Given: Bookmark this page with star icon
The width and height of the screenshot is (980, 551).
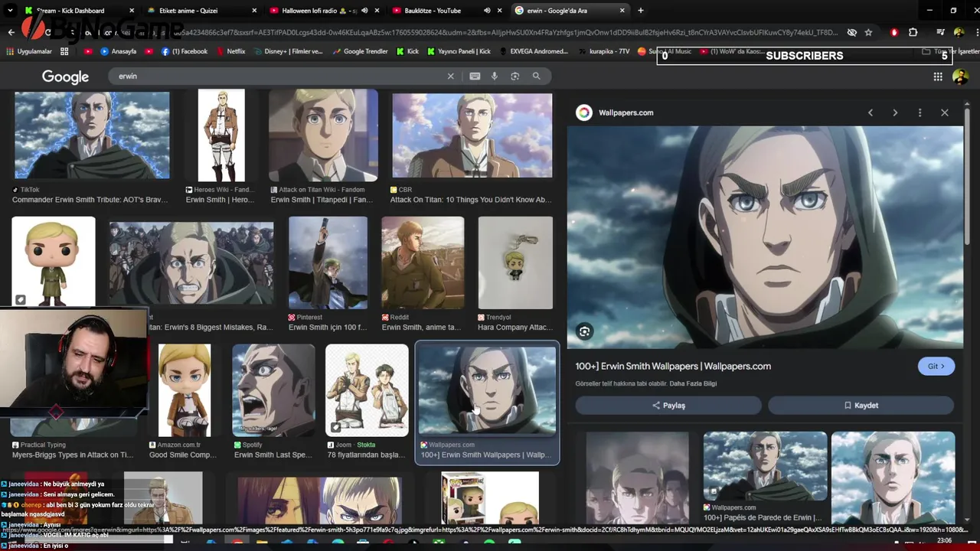Looking at the screenshot, I should [x=868, y=32].
